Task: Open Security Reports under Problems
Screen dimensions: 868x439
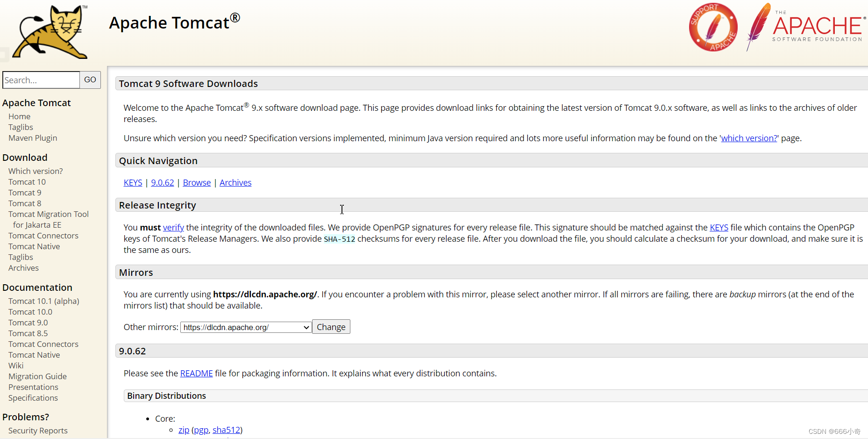Action: [38, 431]
